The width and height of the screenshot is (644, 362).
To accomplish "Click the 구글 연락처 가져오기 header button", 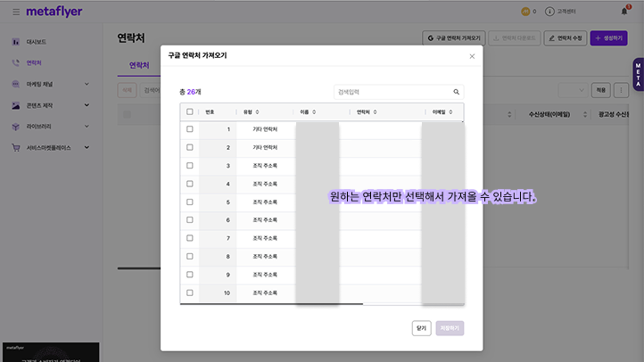I will (454, 39).
